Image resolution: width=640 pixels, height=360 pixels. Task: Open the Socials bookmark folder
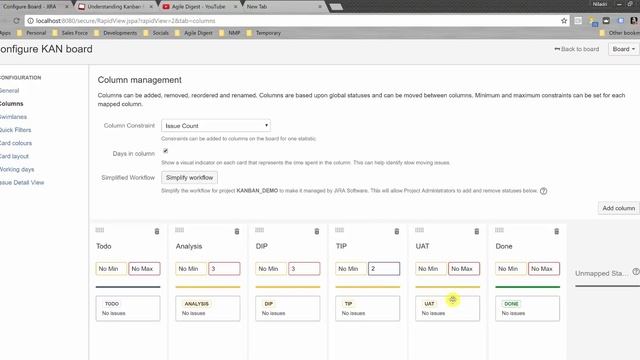point(156,33)
